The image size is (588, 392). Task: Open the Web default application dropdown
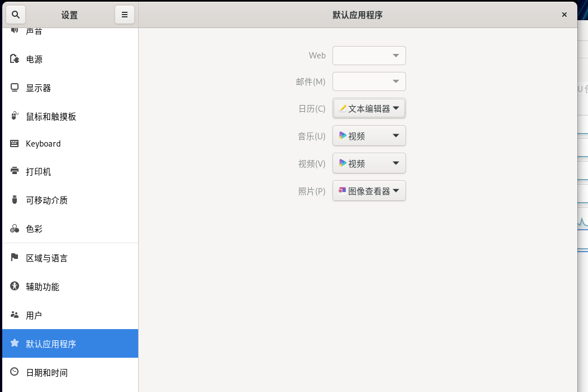(369, 56)
